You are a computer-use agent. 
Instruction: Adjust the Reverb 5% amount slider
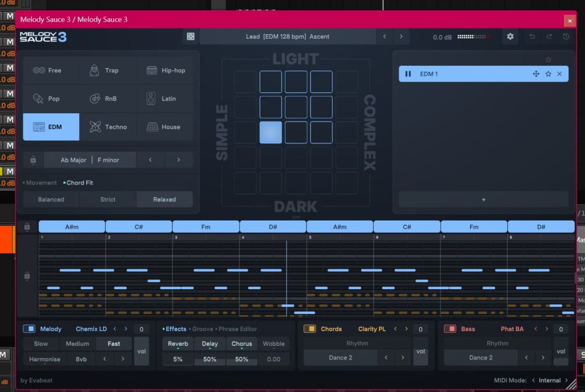pos(178,359)
